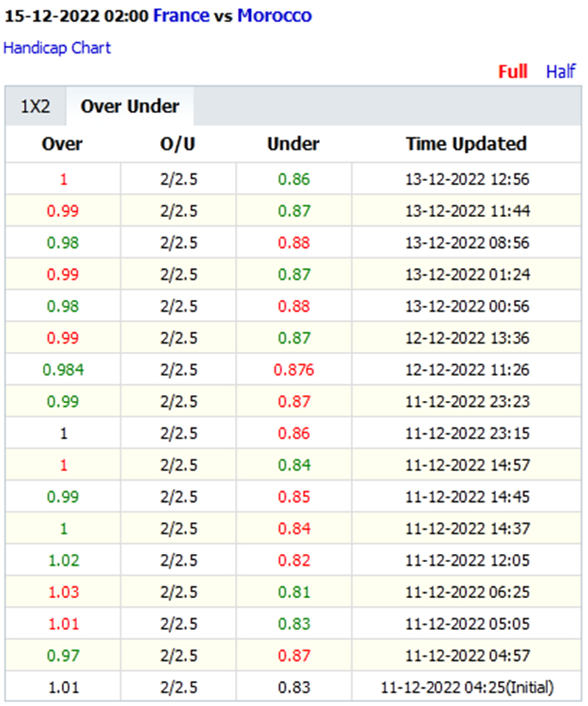Open the France team link
The image size is (588, 706).
[181, 16]
